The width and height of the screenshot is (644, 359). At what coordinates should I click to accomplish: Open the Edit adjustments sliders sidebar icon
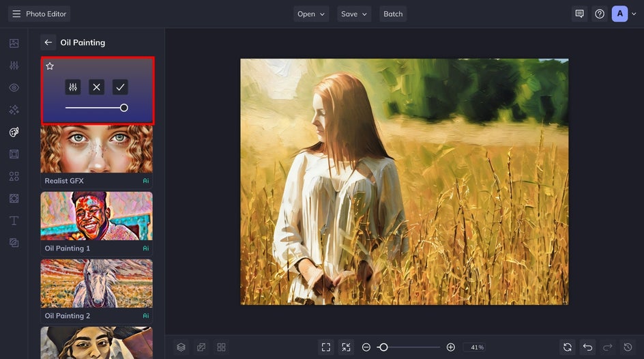click(x=14, y=66)
